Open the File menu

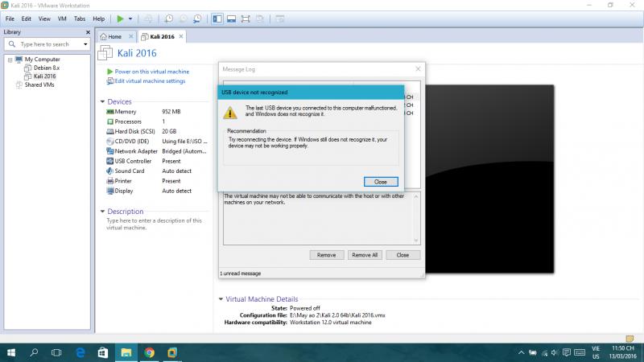[10, 19]
